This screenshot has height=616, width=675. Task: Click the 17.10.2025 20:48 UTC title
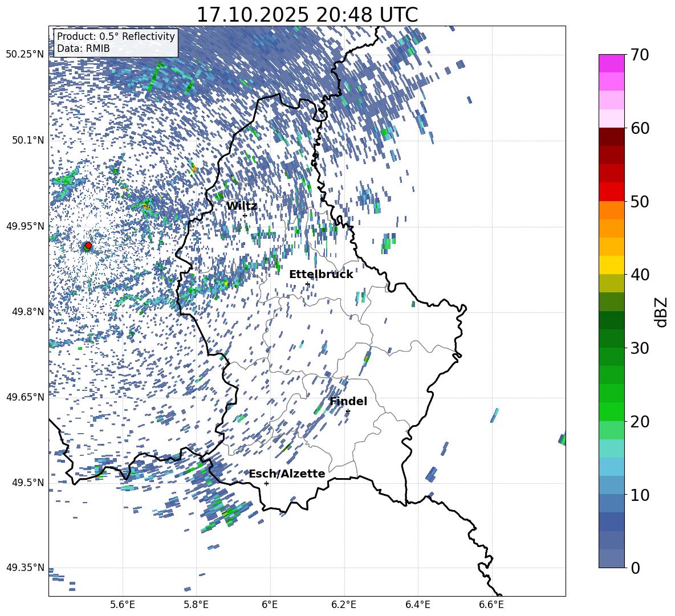click(x=307, y=15)
